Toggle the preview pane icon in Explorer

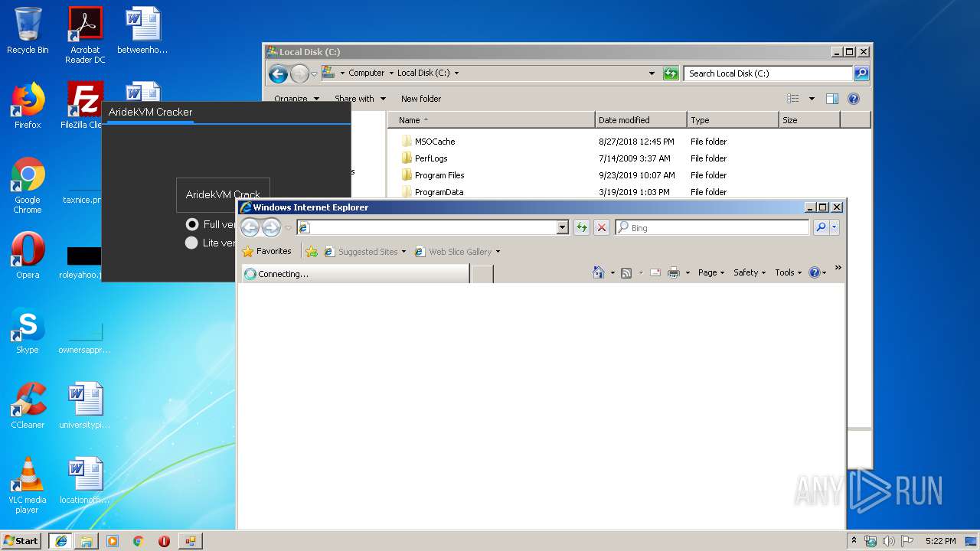pos(832,99)
